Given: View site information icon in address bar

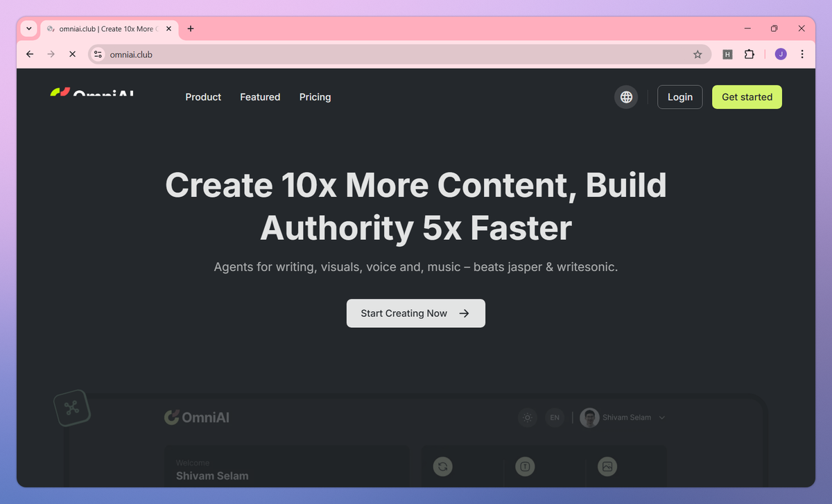Looking at the screenshot, I should (x=98, y=54).
